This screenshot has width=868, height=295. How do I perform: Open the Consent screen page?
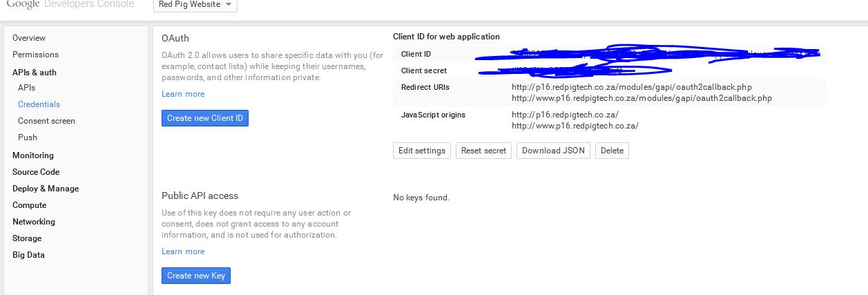(46, 121)
